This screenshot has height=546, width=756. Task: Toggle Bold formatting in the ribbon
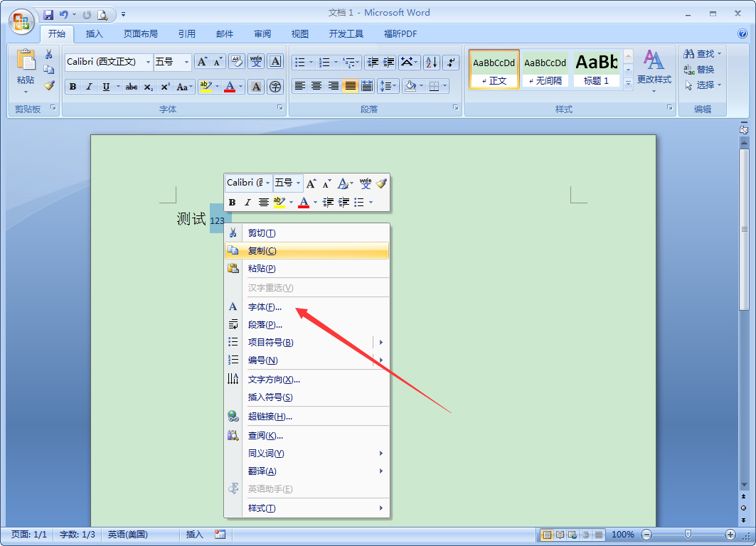(x=72, y=86)
